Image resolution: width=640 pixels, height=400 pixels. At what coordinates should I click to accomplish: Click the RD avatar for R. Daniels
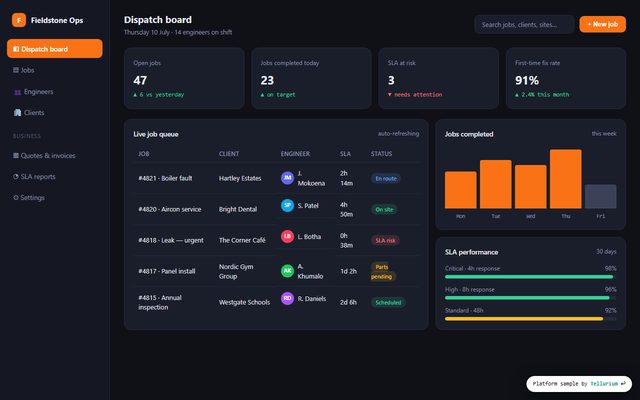coord(287,298)
